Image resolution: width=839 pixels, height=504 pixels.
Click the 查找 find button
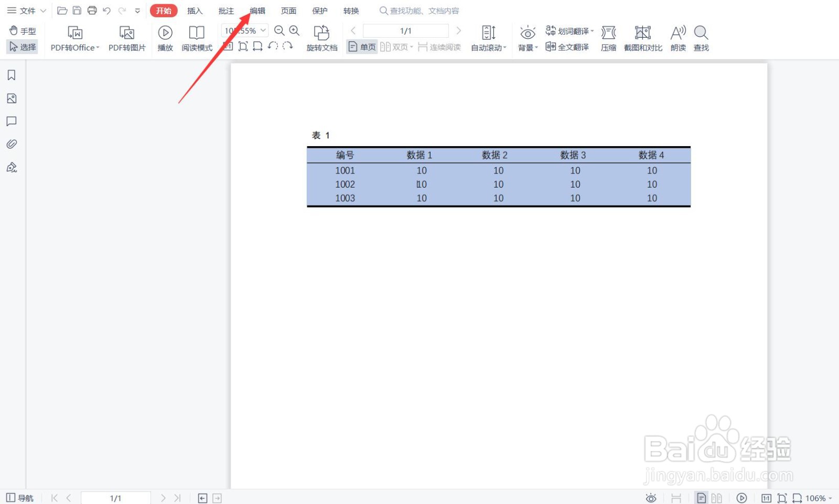pos(701,39)
